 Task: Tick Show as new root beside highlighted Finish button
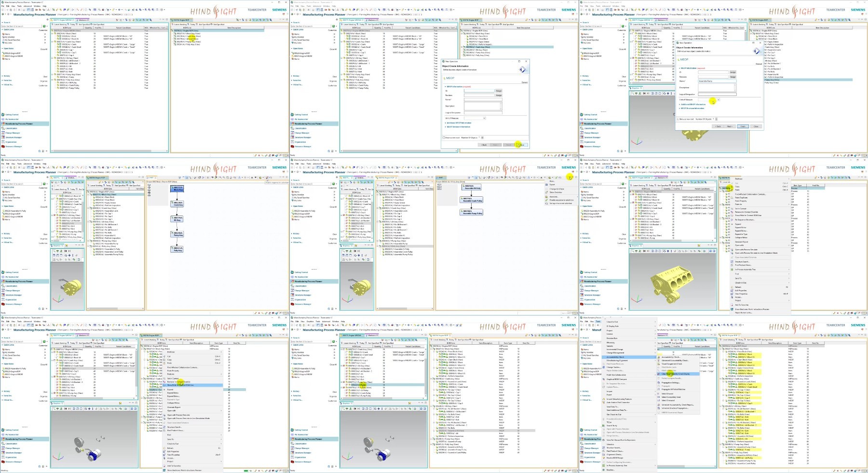[678, 119]
